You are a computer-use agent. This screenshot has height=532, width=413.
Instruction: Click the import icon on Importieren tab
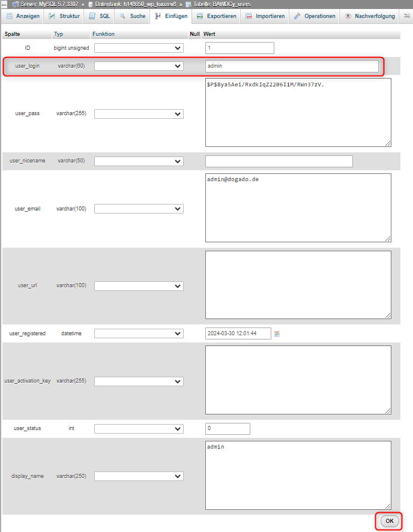[x=249, y=16]
